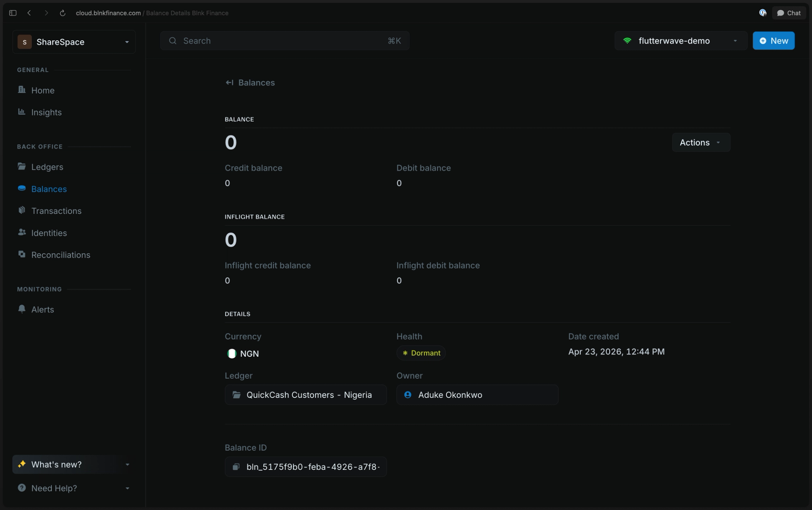Click the NGN currency text
812x510 pixels.
(x=250, y=354)
